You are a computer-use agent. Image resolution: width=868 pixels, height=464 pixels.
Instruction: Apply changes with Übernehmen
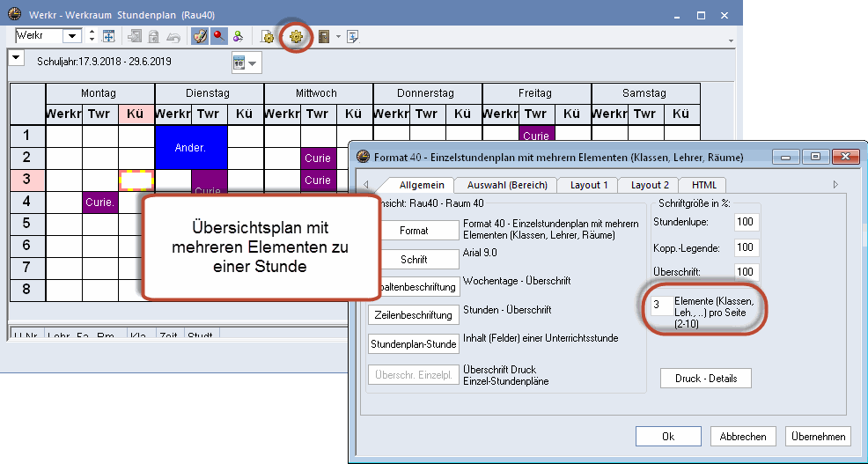tap(818, 437)
